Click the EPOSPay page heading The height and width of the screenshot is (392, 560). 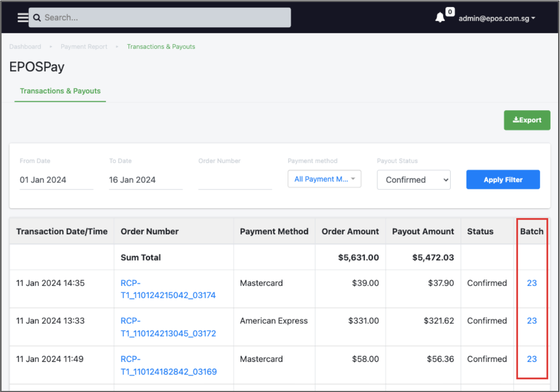click(37, 67)
